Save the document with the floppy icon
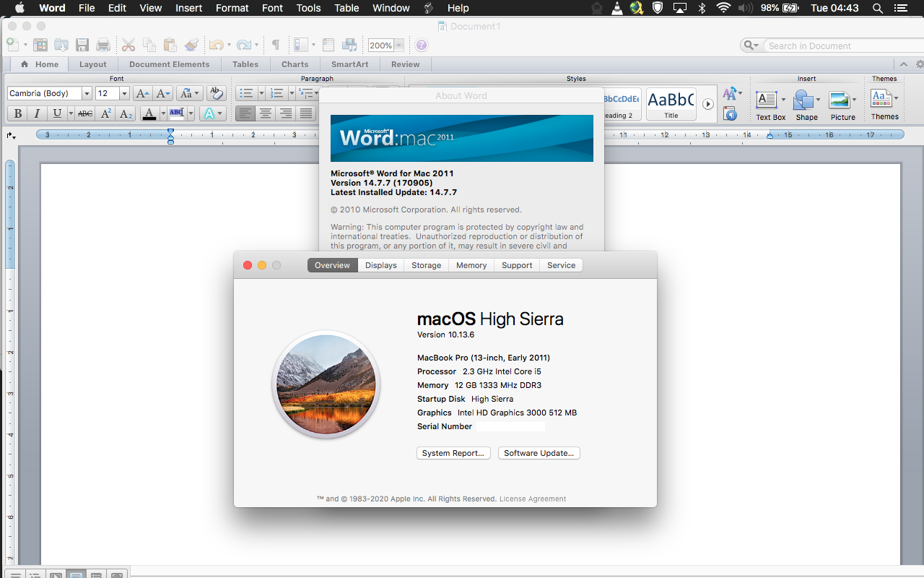The height and width of the screenshot is (578, 924). [82, 45]
